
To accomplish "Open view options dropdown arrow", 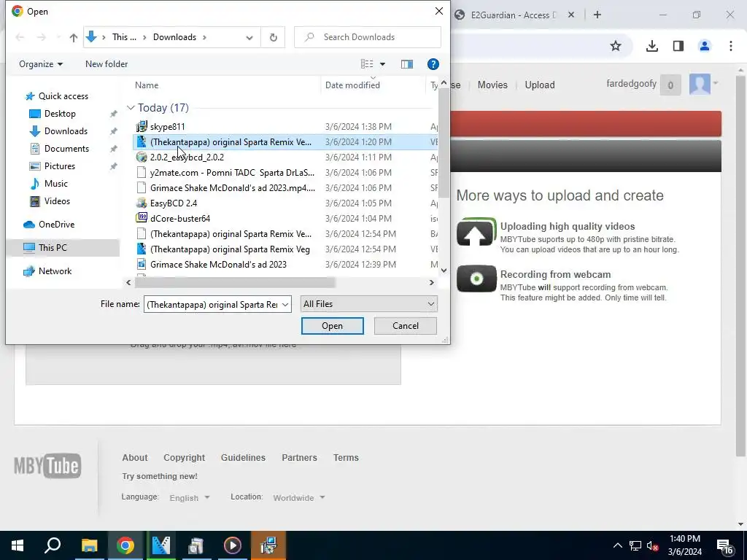I will click(382, 64).
